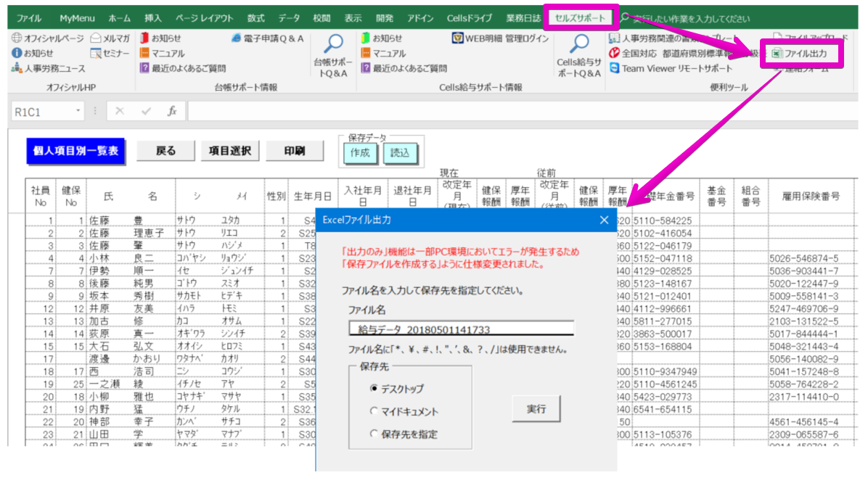Click the 読込 save data button
The image size is (868, 491).
coord(400,153)
